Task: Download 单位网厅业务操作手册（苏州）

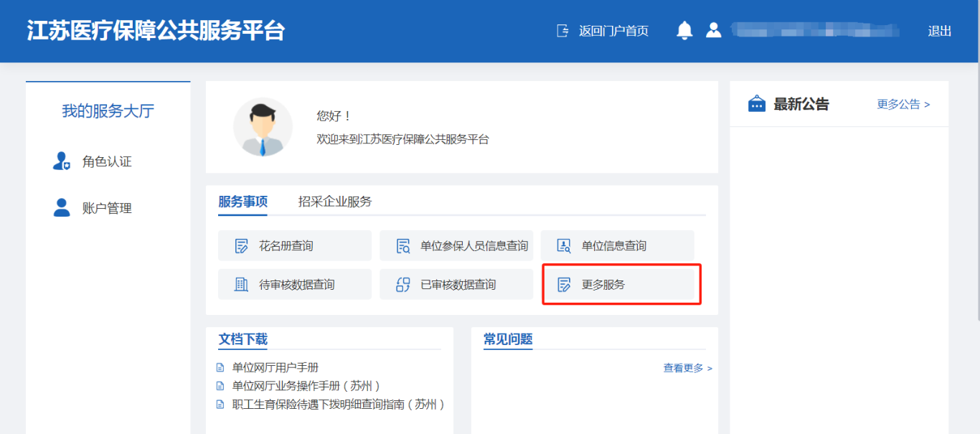Action: (306, 386)
